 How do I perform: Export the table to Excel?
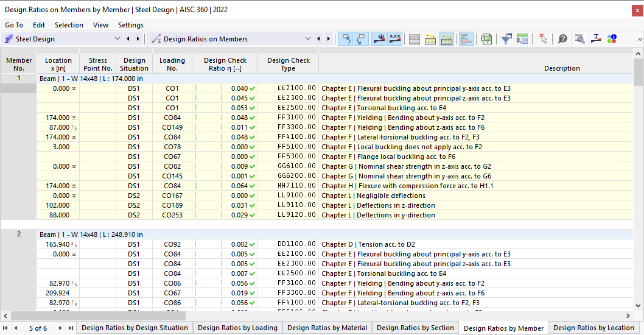[486, 39]
